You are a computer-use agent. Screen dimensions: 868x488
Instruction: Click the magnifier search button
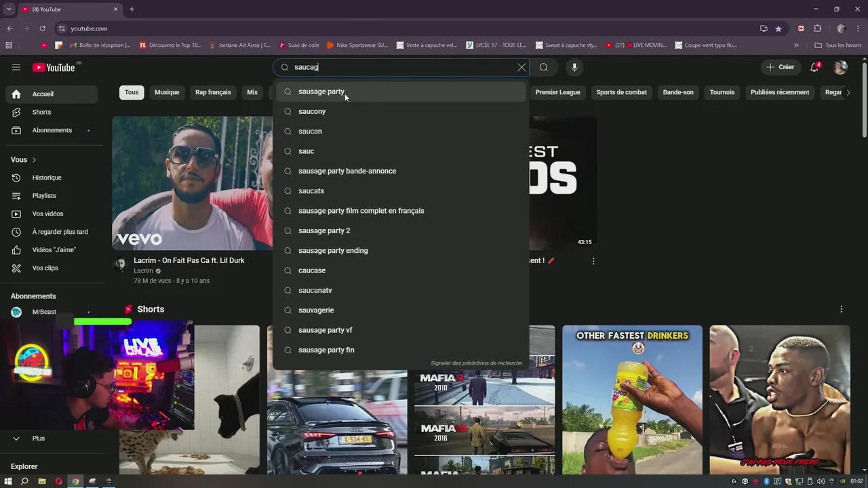[x=544, y=67]
